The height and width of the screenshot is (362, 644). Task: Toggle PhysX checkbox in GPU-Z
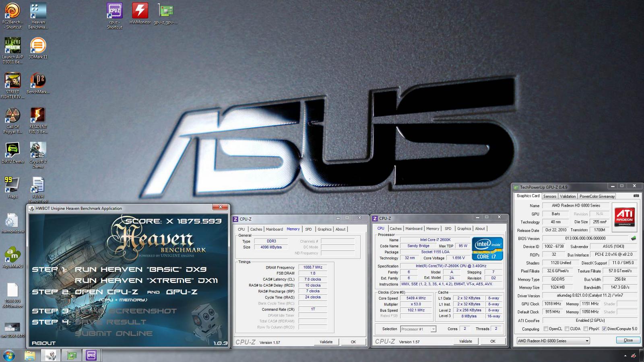(586, 329)
